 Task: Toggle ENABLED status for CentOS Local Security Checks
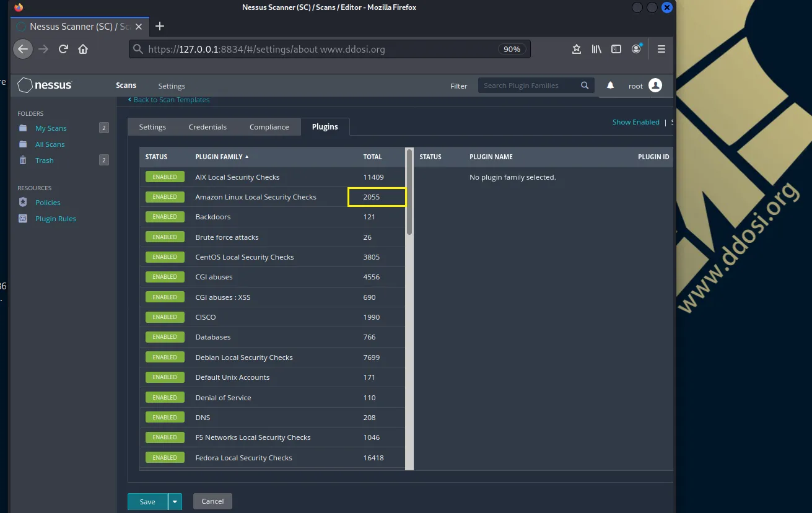165,257
